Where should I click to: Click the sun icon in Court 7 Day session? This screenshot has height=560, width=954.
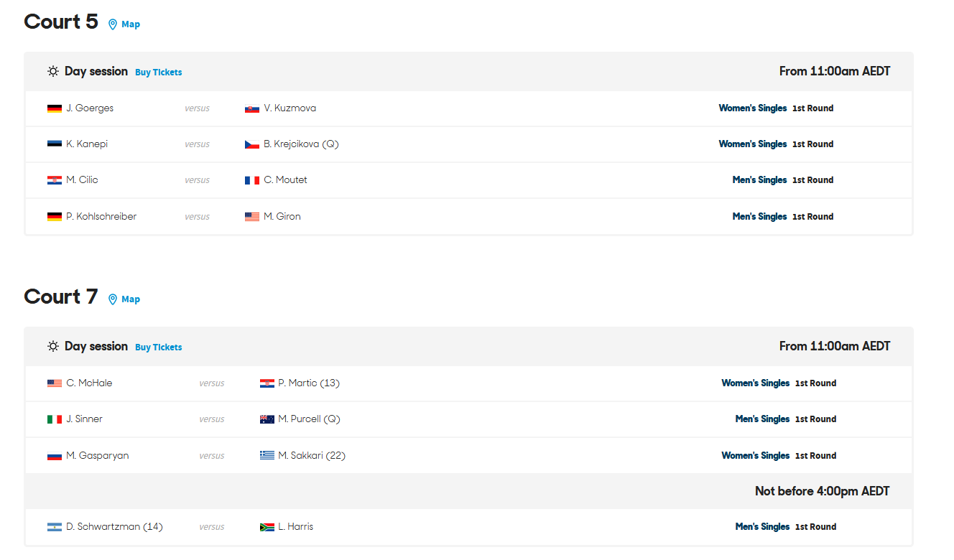(53, 347)
